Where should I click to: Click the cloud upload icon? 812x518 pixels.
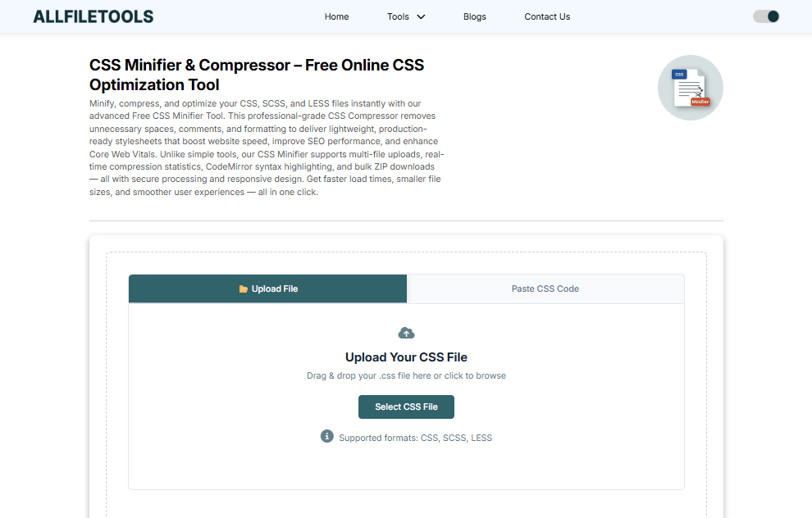click(406, 333)
